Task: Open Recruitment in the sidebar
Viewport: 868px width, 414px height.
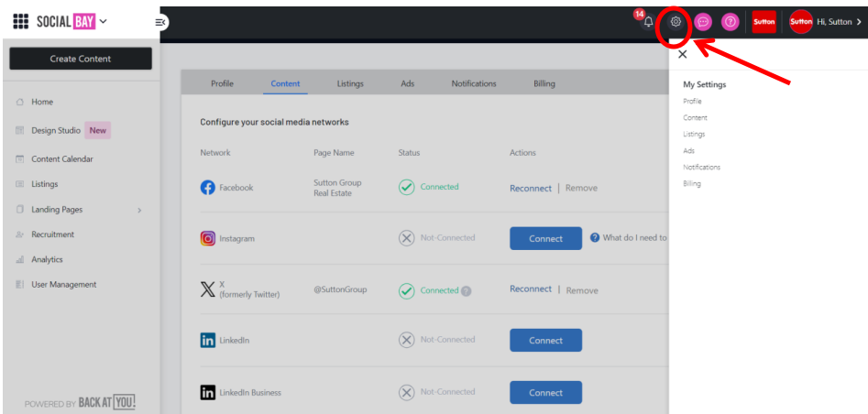Action: click(52, 234)
